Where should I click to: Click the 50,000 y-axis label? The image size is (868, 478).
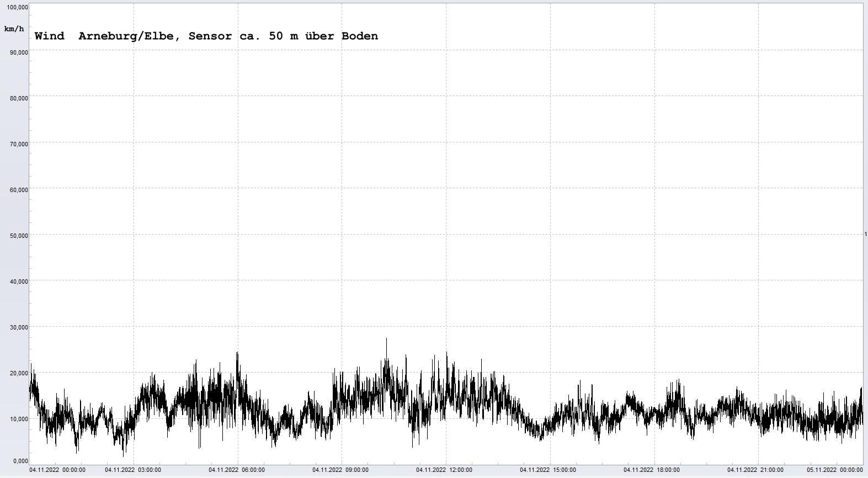pyautogui.click(x=19, y=236)
